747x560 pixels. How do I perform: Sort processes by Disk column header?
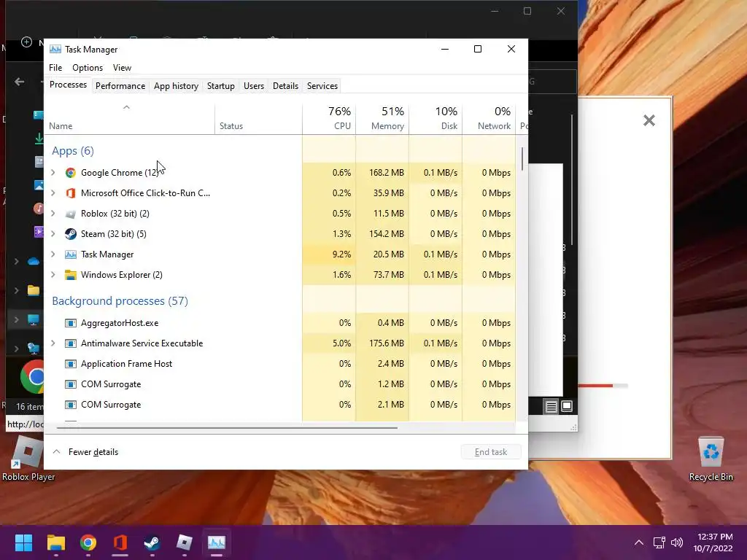436,118
